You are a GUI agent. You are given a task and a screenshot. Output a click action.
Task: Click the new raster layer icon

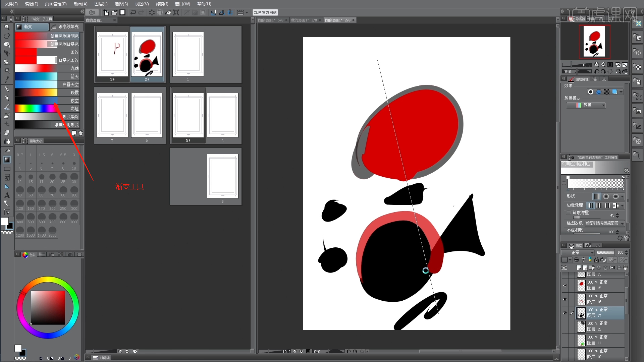click(578, 267)
